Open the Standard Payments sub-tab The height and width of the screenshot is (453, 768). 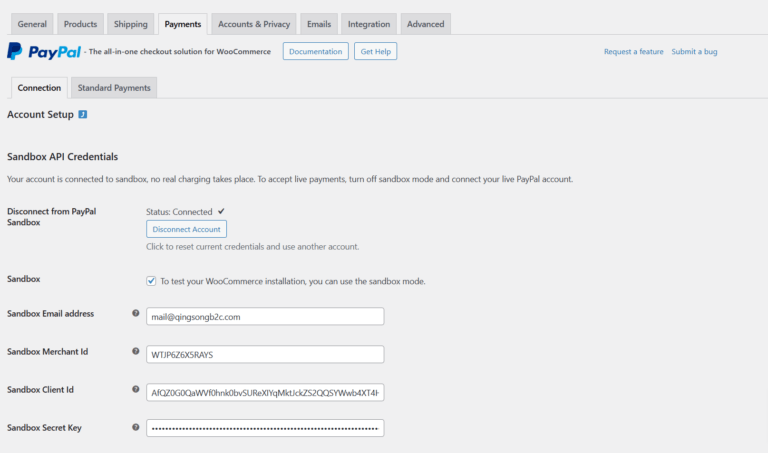point(114,88)
